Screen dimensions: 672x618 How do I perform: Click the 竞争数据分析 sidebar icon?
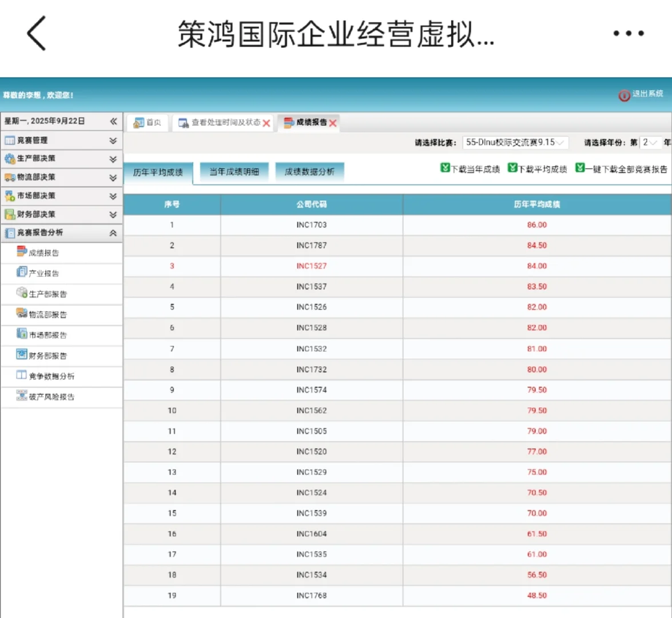(x=21, y=375)
